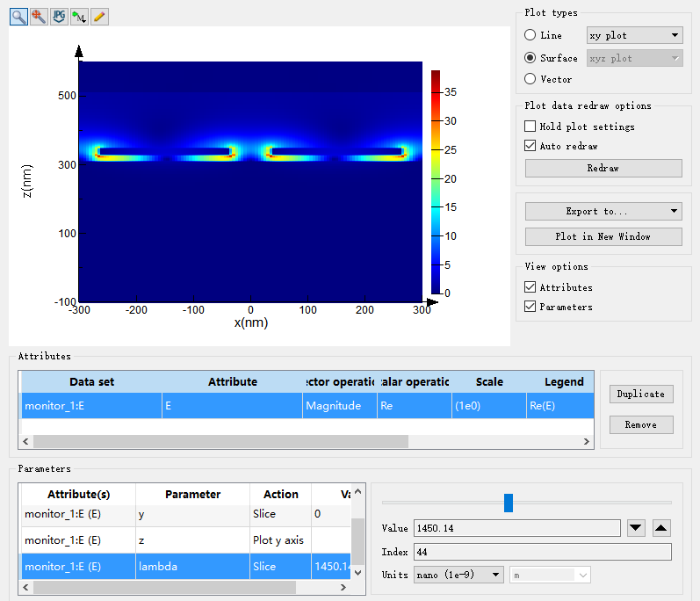The width and height of the screenshot is (700, 601).
Task: Uncheck the Auto redraw option
Action: (x=530, y=146)
